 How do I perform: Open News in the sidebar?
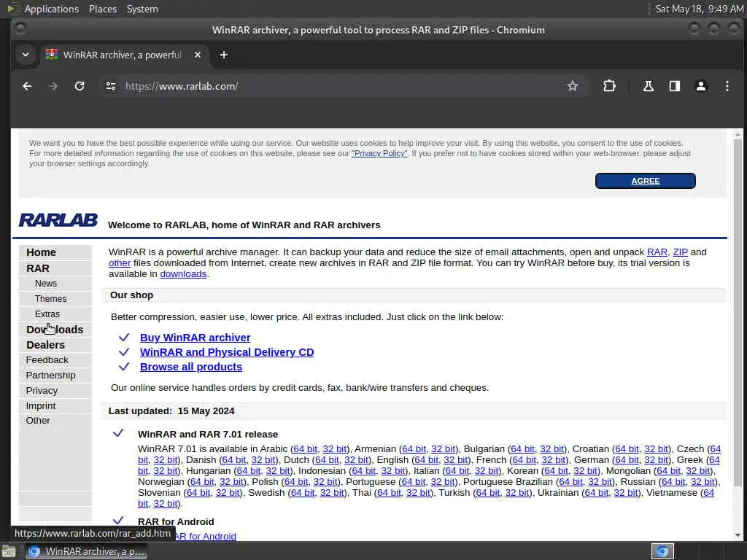click(x=46, y=284)
